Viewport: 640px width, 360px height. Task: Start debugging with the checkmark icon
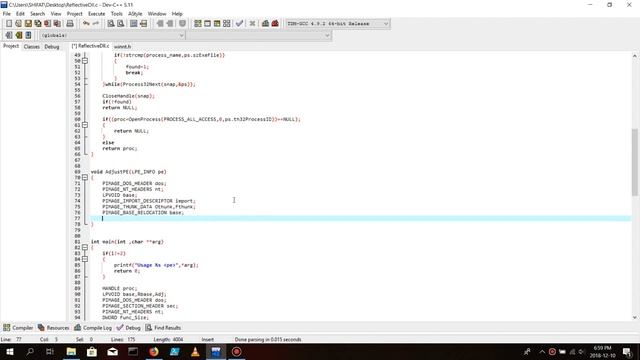pyautogui.click(x=239, y=24)
